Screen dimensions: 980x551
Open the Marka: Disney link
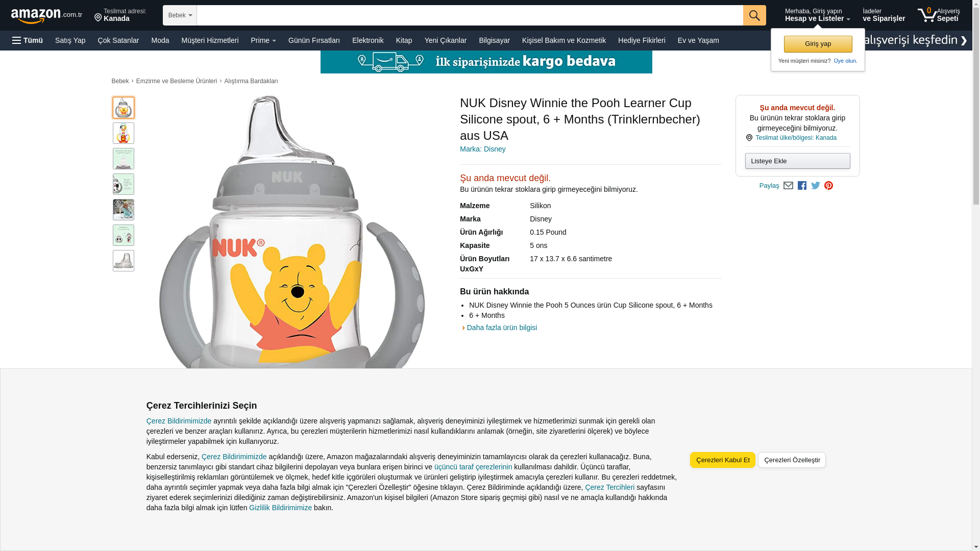tap(482, 149)
